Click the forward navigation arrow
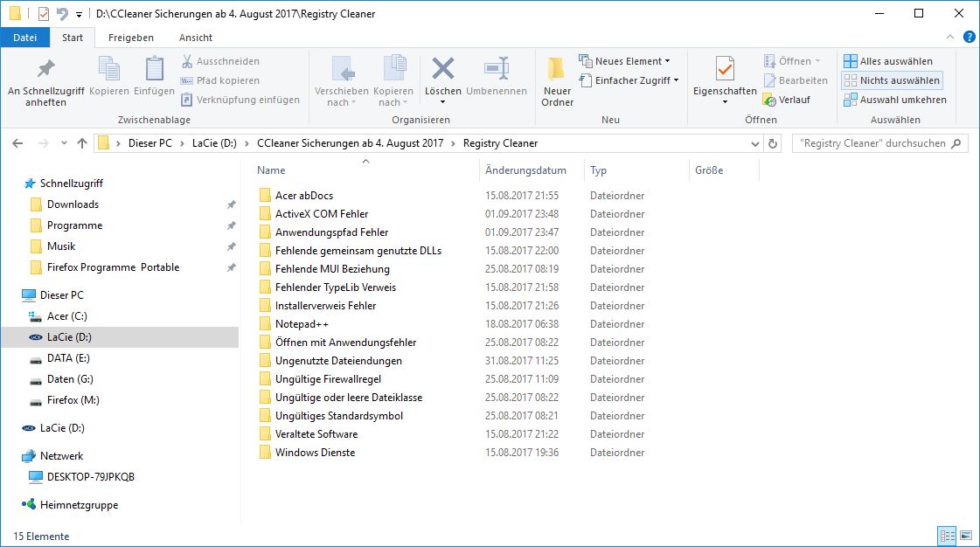Viewport: 980px width, 547px height. click(x=43, y=143)
